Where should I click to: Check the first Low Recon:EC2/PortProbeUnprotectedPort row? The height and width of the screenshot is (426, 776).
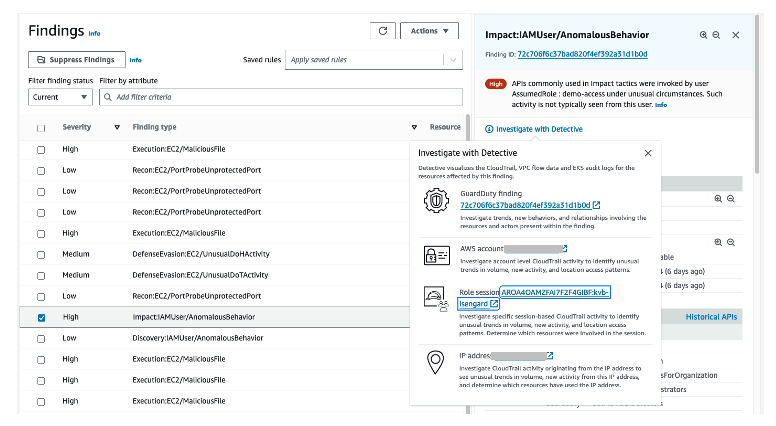pos(41,171)
